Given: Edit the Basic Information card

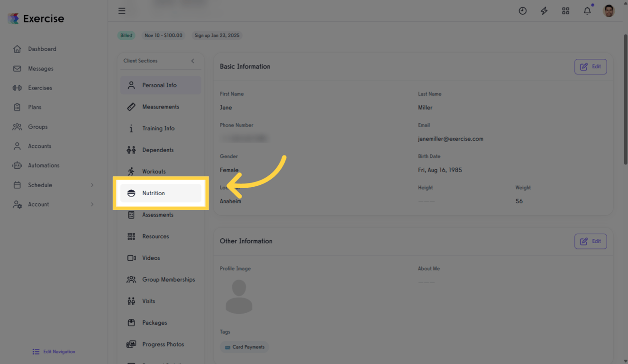Looking at the screenshot, I should click(591, 66).
